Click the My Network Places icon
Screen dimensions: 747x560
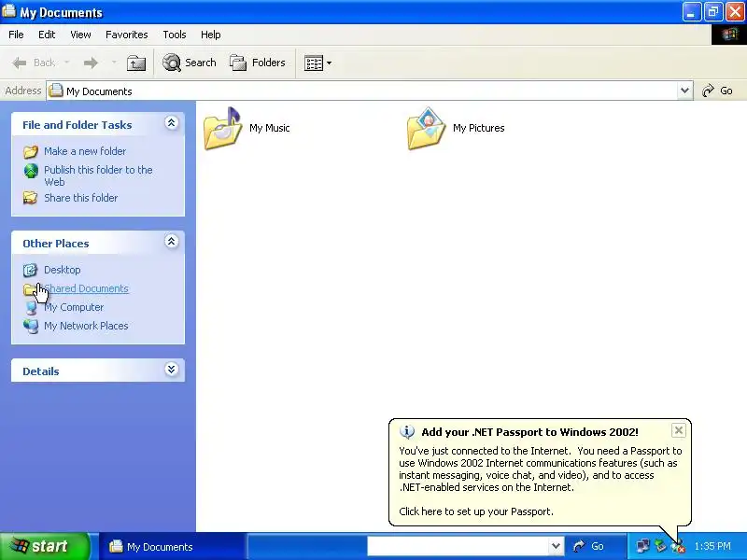click(31, 326)
